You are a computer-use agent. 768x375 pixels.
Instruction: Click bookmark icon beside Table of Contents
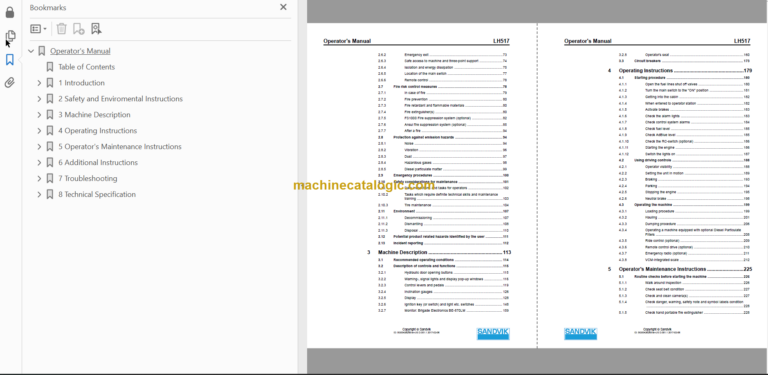coord(49,67)
